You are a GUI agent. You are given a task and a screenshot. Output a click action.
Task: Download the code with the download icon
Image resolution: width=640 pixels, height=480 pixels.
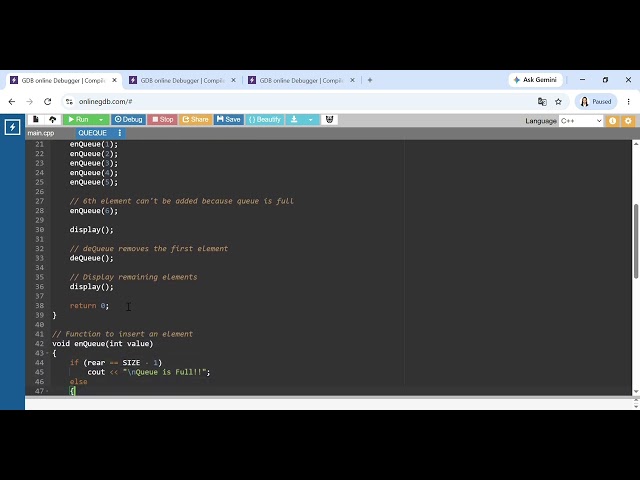click(x=294, y=119)
